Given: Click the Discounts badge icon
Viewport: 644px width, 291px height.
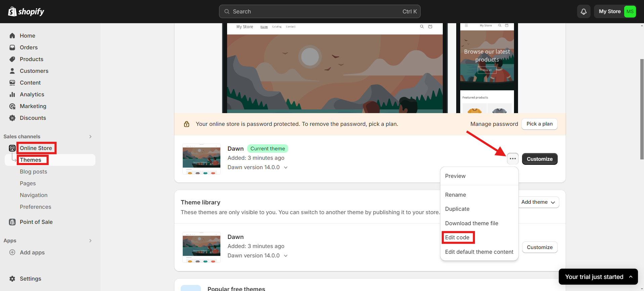Looking at the screenshot, I should pyautogui.click(x=12, y=118).
